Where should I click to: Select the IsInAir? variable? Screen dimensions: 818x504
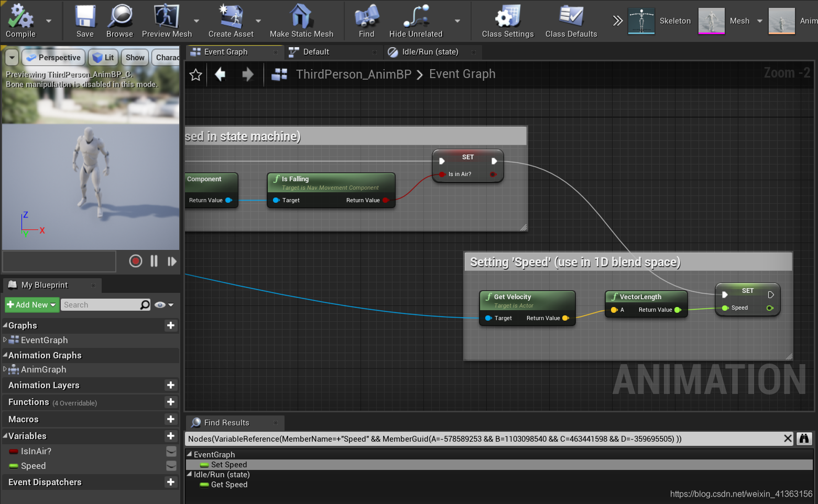(x=36, y=451)
